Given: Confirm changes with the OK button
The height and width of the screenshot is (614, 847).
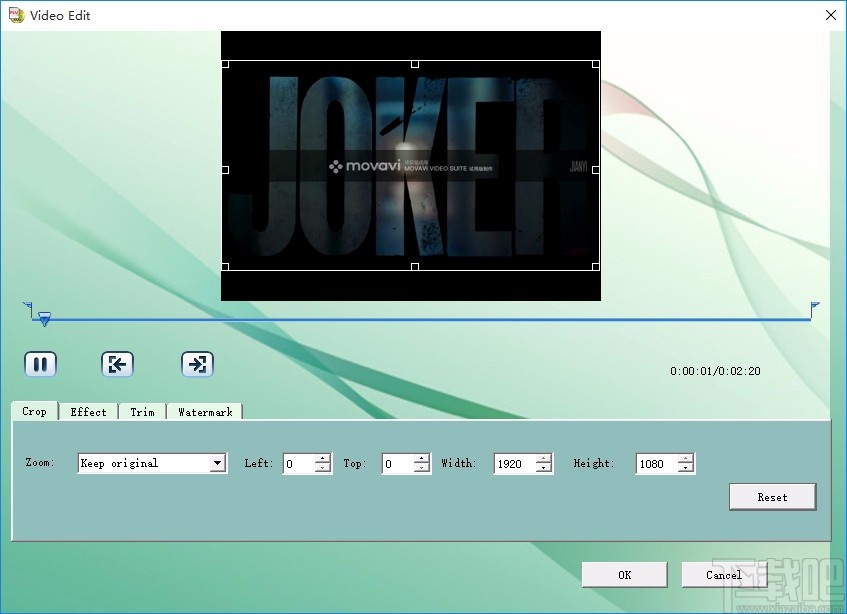Looking at the screenshot, I should coord(624,575).
